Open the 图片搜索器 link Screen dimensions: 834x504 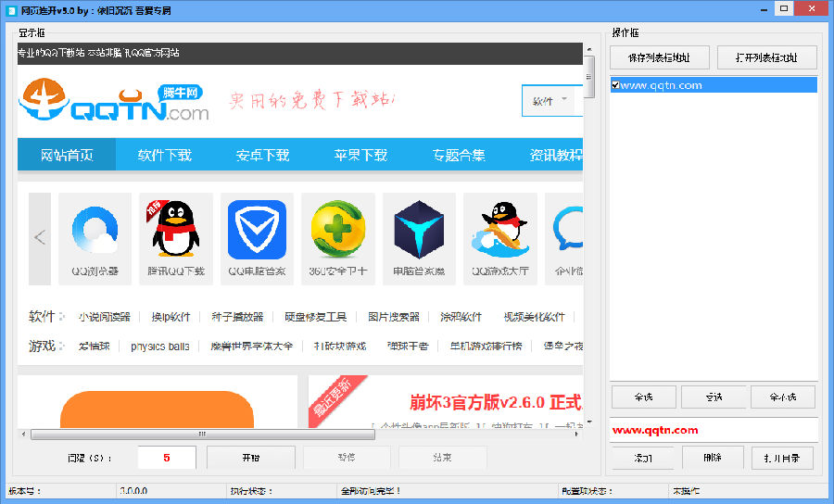pos(394,317)
